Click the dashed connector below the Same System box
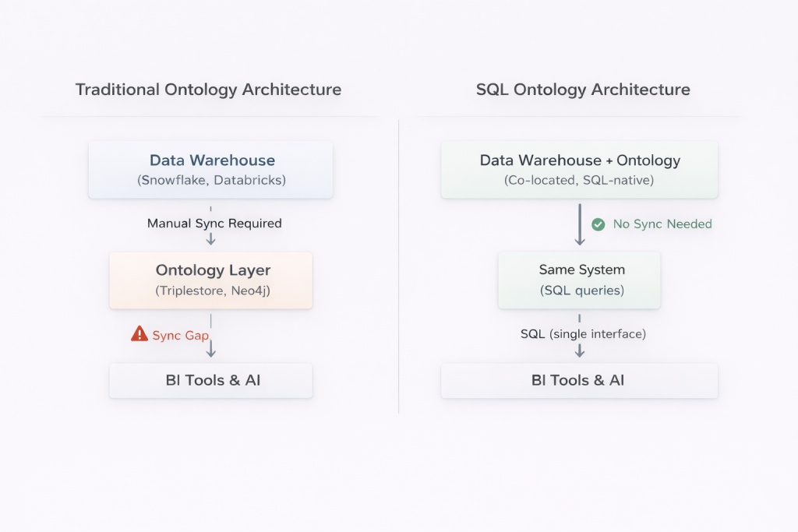The image size is (798, 532). (579, 318)
